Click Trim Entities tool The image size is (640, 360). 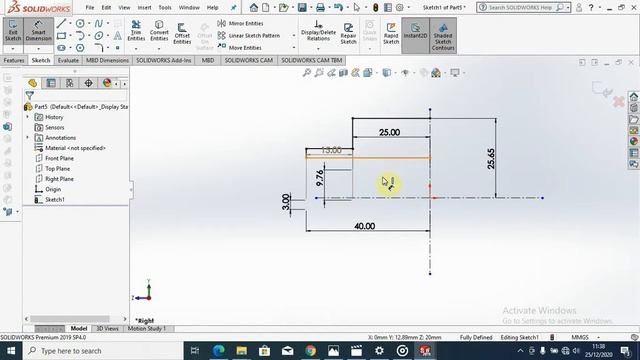point(136,31)
